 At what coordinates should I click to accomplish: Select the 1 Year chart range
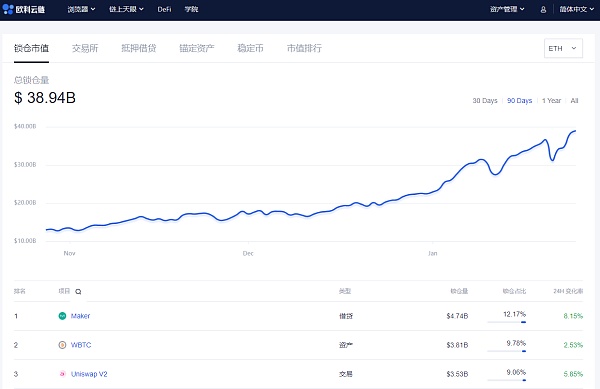coord(551,101)
